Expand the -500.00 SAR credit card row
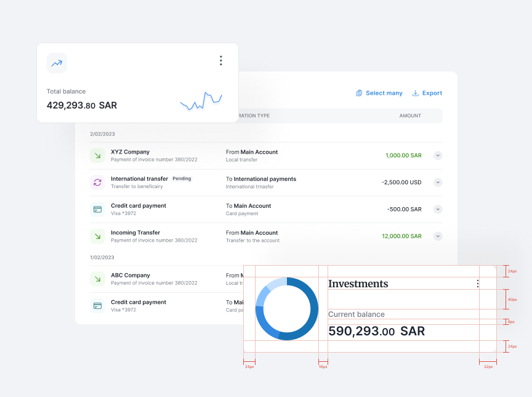 [438, 209]
